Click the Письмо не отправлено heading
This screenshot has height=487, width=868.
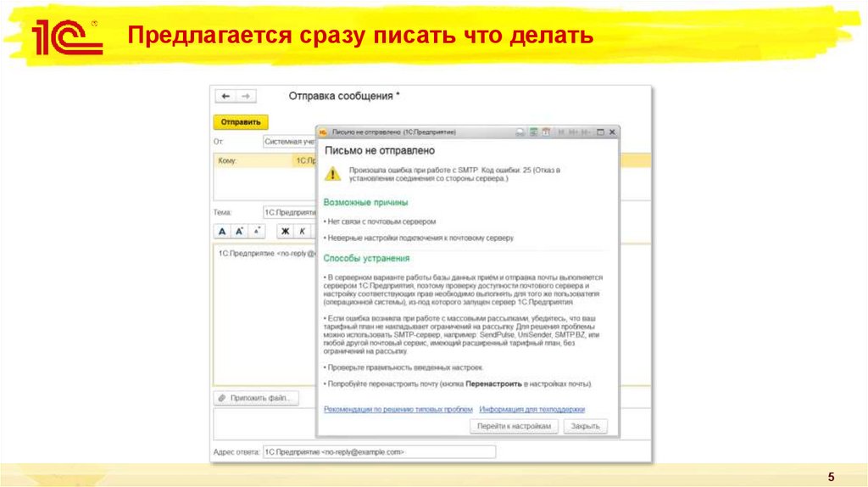click(x=380, y=151)
